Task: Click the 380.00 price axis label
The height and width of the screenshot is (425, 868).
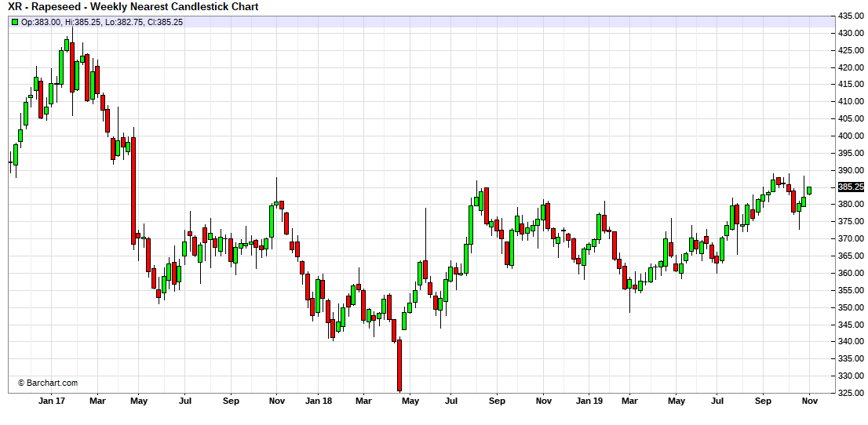Action: click(852, 204)
